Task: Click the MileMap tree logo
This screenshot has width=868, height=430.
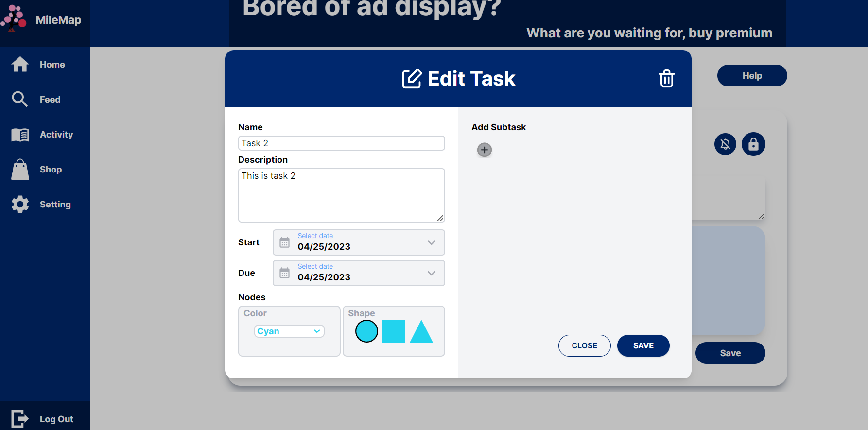Action: click(14, 19)
